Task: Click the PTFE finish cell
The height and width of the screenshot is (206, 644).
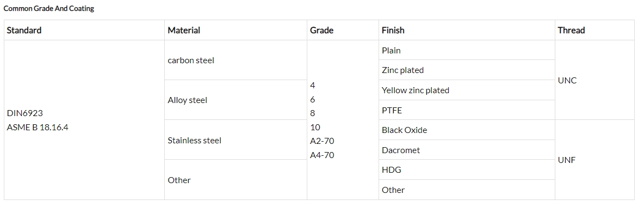Action: tap(467, 110)
